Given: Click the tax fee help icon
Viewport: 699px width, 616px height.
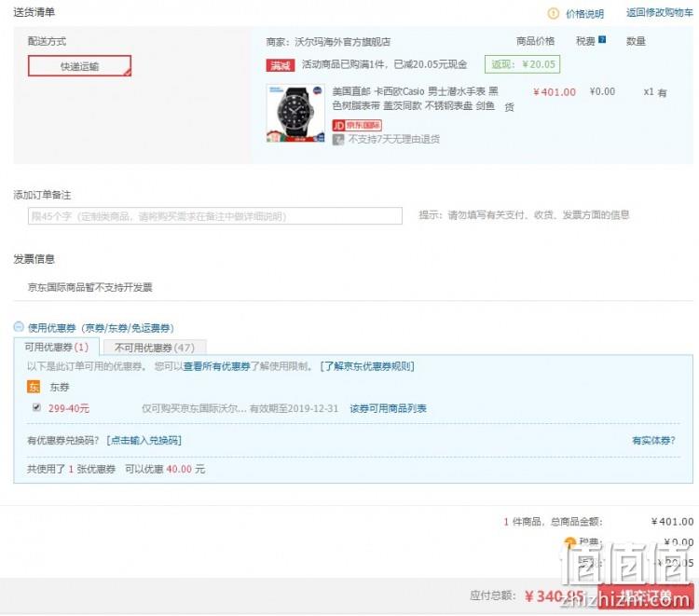Looking at the screenshot, I should (x=602, y=40).
